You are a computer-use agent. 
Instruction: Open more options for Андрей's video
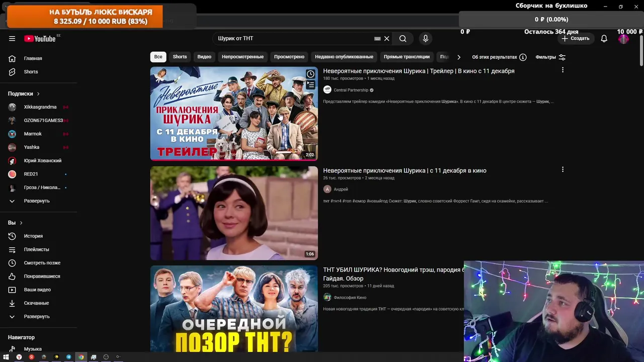coord(562,169)
